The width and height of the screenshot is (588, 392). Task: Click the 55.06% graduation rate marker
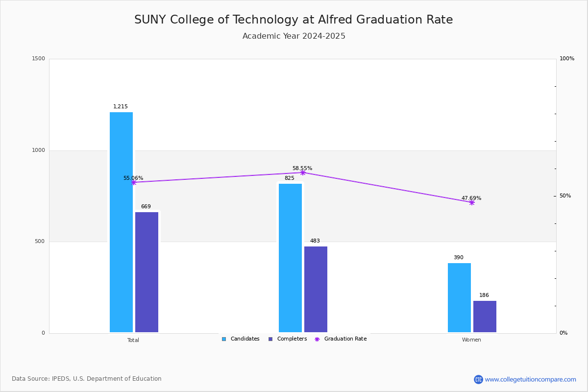click(x=133, y=182)
